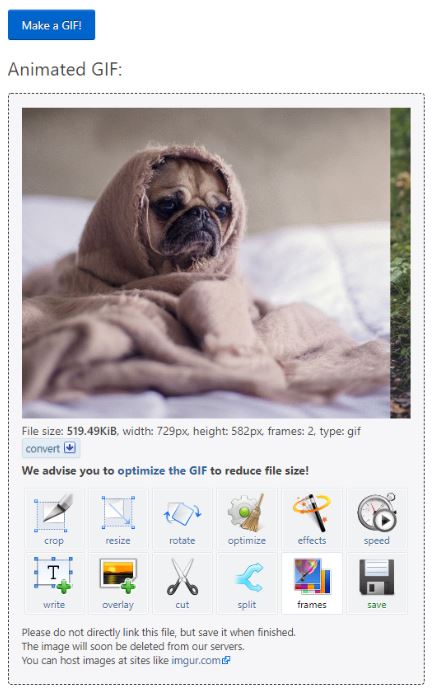Choose the rotate tool icon
The height and width of the screenshot is (693, 434).
pyautogui.click(x=182, y=518)
